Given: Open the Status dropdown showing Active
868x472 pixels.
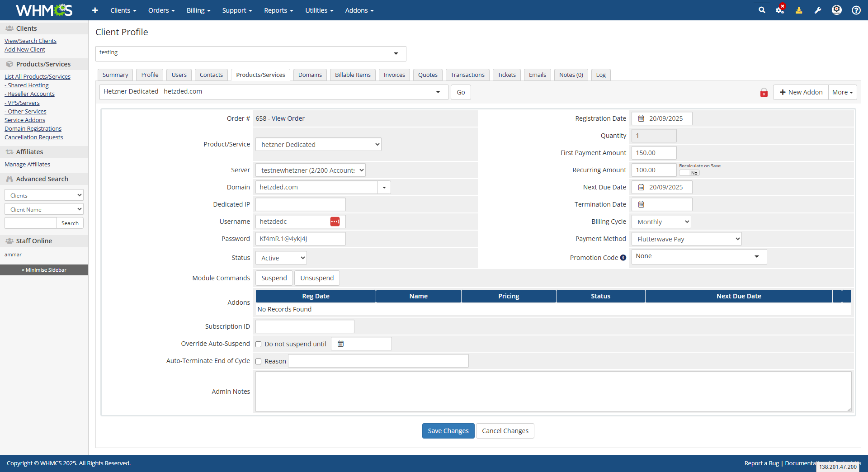Looking at the screenshot, I should pos(281,258).
